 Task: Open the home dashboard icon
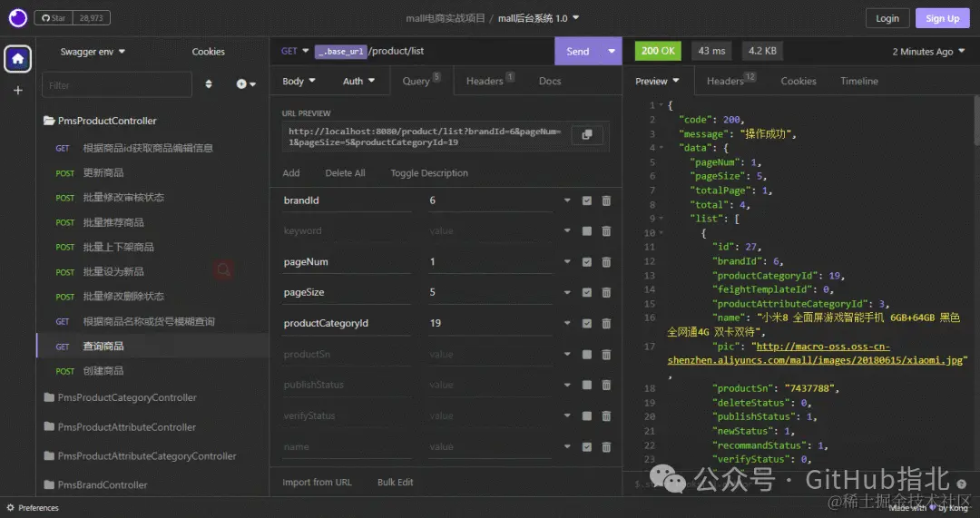[17, 59]
